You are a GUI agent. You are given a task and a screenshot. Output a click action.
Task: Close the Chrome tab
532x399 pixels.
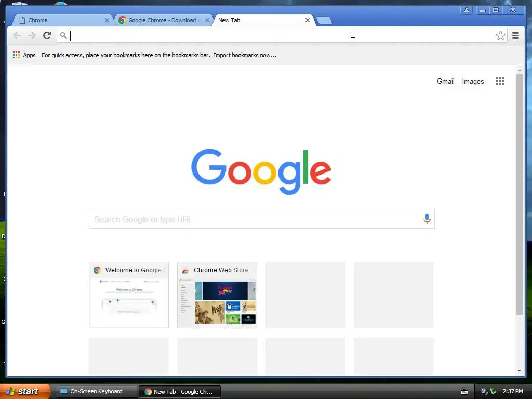[107, 20]
